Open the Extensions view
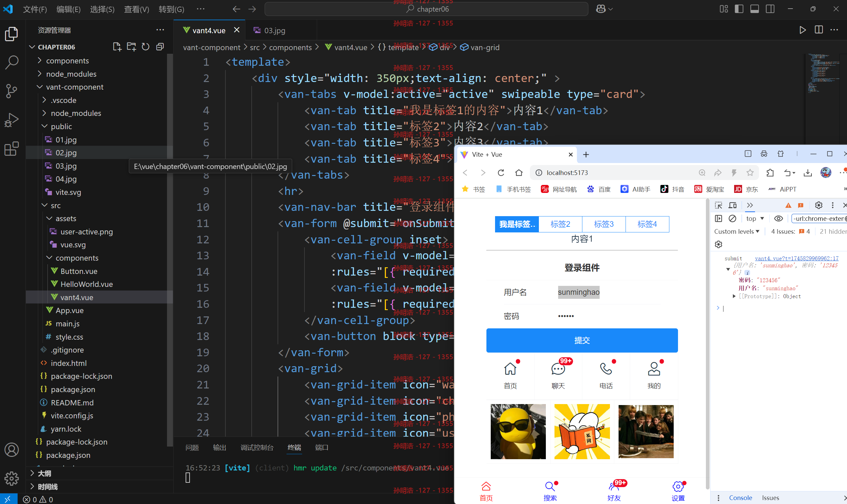 click(12, 149)
